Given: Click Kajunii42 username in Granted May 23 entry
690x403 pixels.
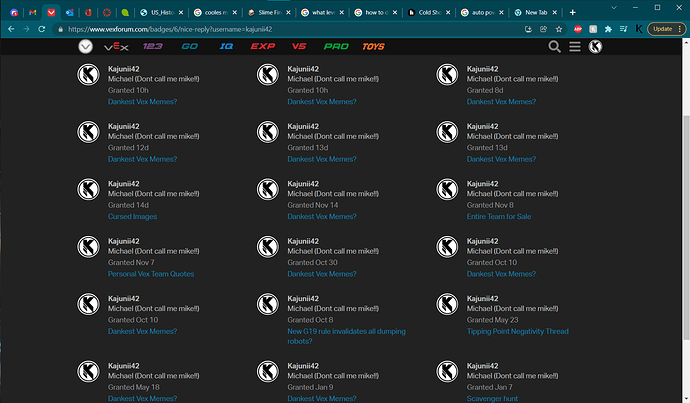Looking at the screenshot, I should coord(482,298).
